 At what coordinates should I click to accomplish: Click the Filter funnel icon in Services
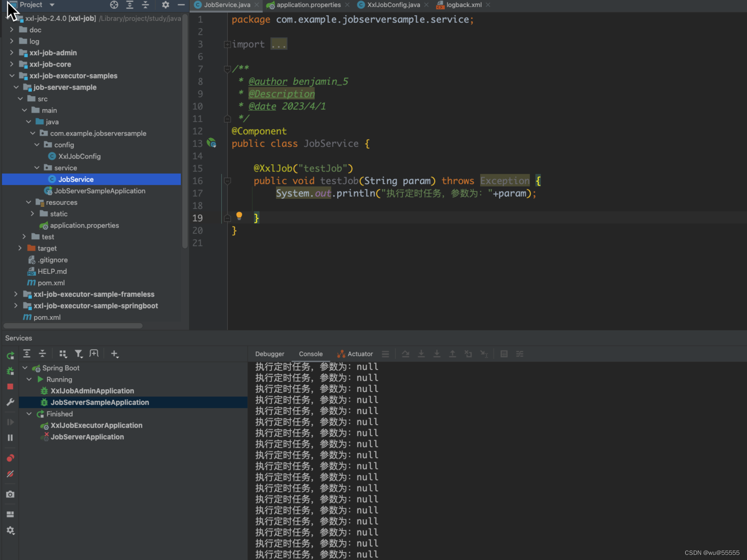point(79,353)
